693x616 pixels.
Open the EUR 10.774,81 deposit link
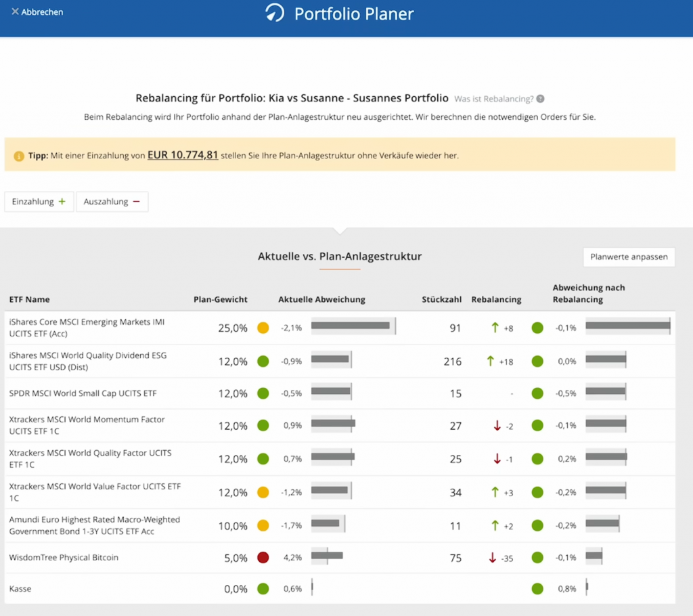pos(183,155)
